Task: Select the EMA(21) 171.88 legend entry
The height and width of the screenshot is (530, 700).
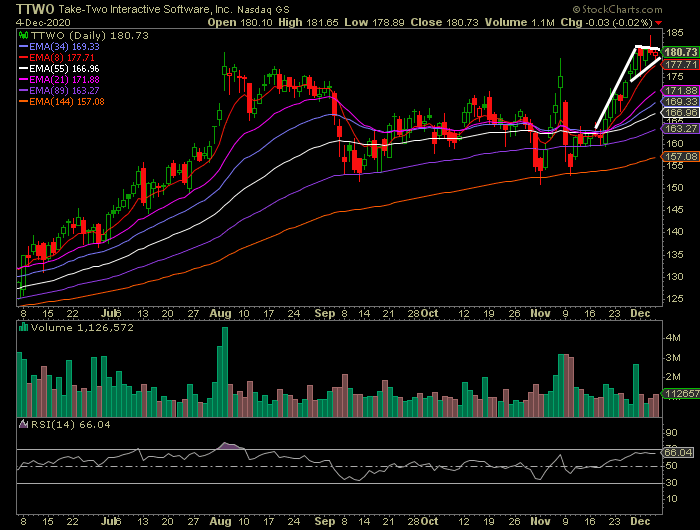Action: point(59,79)
